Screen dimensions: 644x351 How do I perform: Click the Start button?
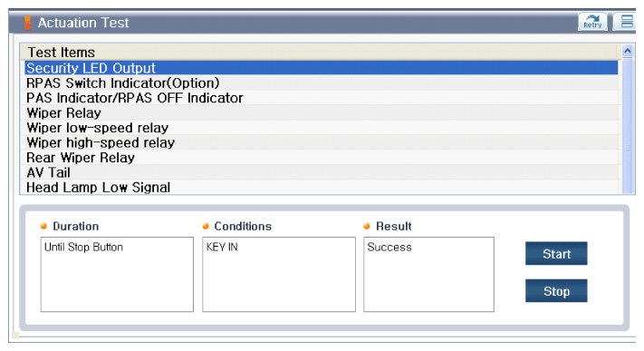click(x=556, y=253)
